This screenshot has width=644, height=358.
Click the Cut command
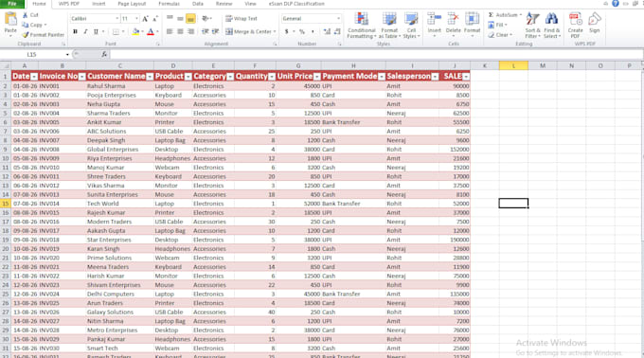point(30,15)
